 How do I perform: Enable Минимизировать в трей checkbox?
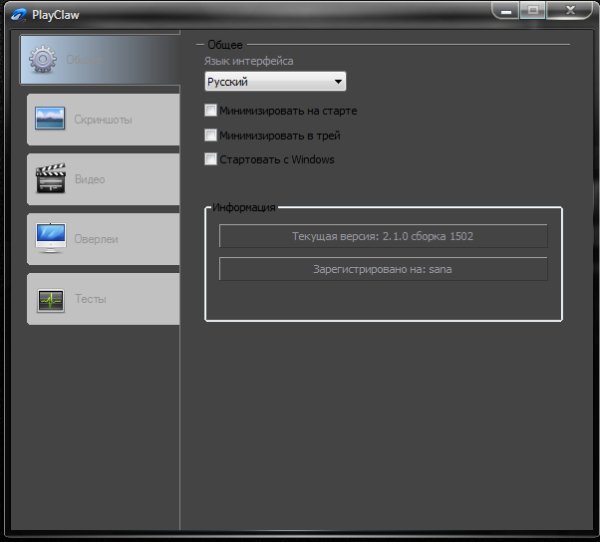pyautogui.click(x=210, y=135)
